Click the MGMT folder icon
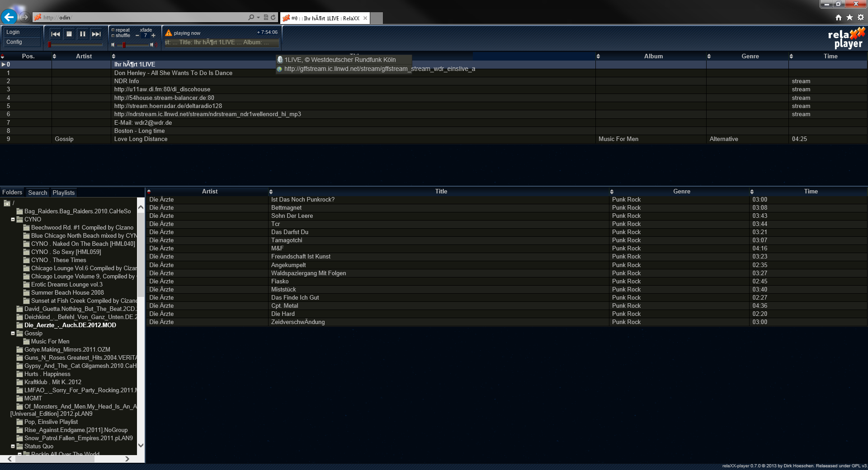Image resolution: width=868 pixels, height=470 pixels. (20, 398)
